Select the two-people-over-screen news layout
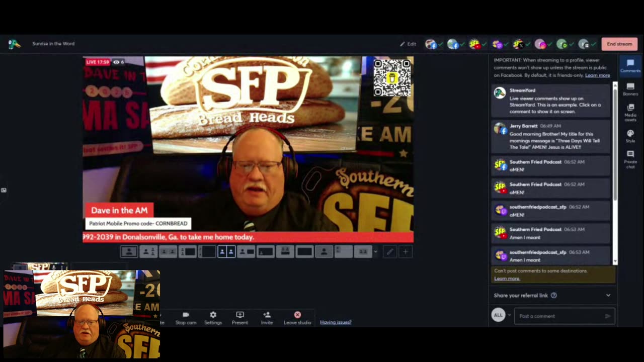Viewport: 644px width, 362px height. point(285,251)
